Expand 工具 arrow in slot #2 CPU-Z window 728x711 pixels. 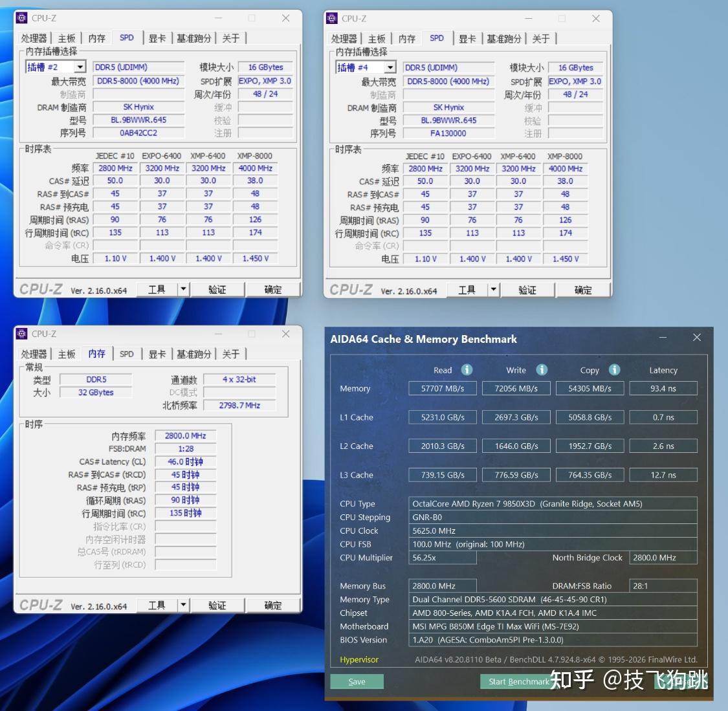[x=183, y=290]
